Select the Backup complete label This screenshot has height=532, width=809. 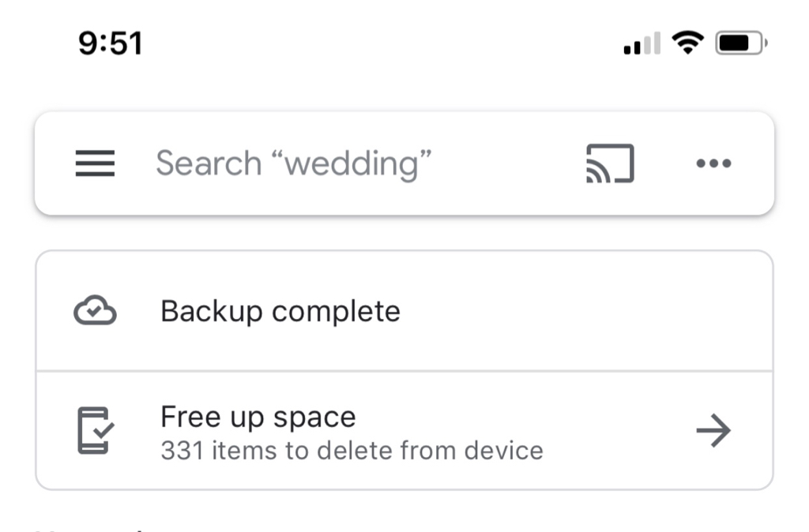pyautogui.click(x=280, y=311)
